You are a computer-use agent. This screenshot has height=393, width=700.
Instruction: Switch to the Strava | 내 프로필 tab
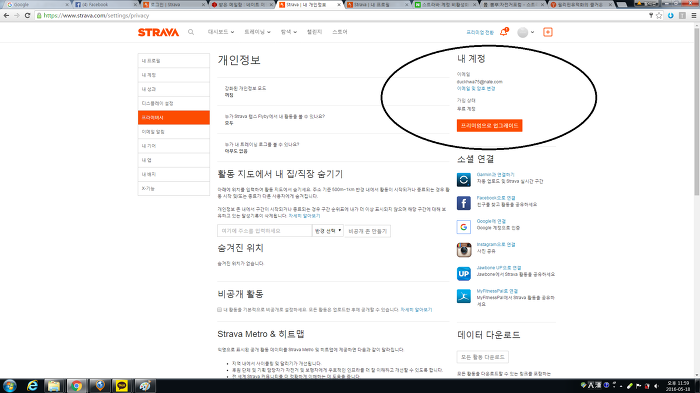377,4
